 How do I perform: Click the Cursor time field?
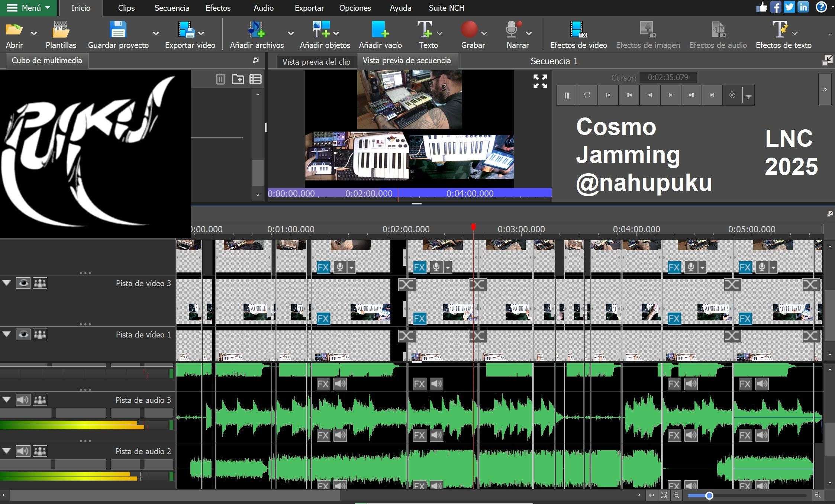pos(668,78)
